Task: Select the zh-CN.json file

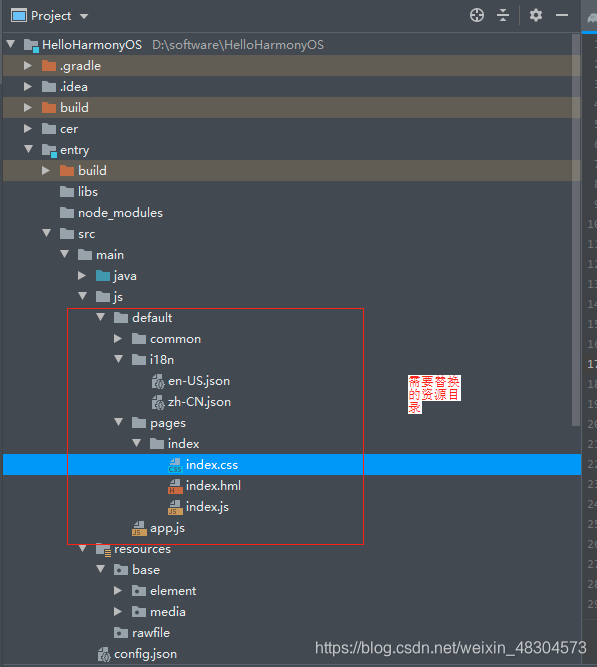Action: [x=199, y=402]
